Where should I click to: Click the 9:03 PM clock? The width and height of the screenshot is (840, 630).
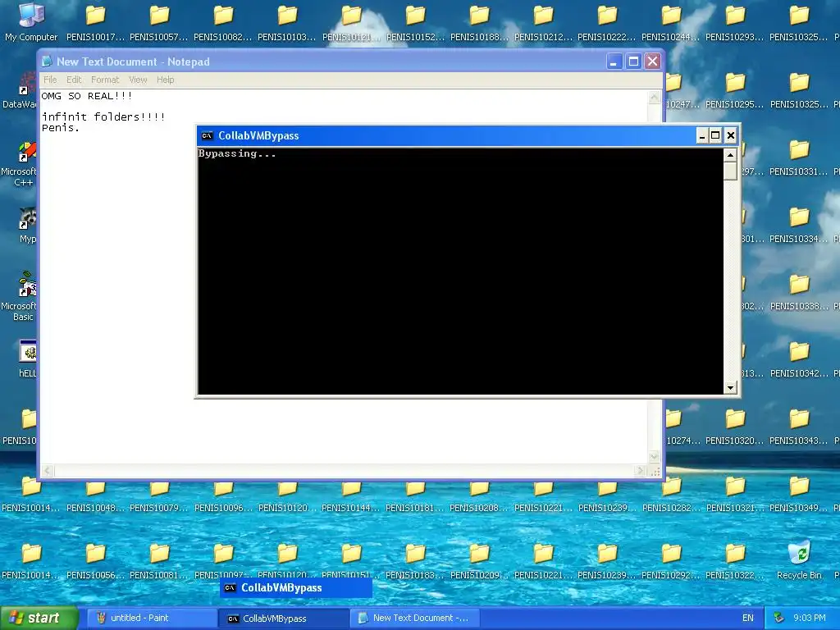[809, 619]
